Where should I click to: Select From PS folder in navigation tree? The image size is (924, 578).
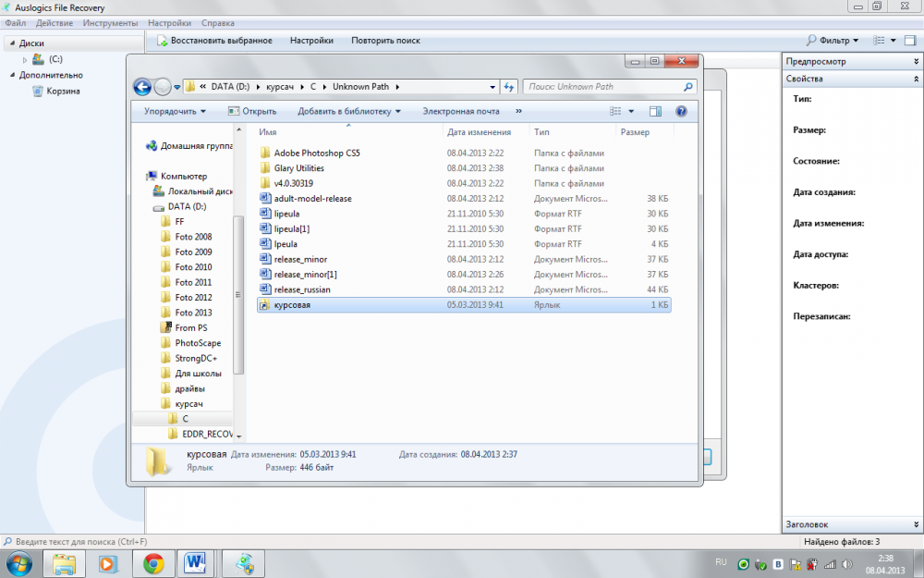pos(191,328)
